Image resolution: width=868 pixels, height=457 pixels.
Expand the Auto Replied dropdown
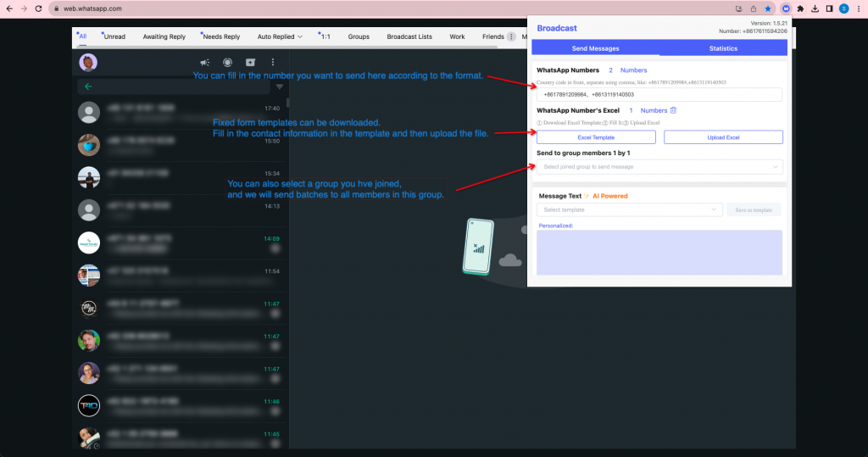[280, 36]
